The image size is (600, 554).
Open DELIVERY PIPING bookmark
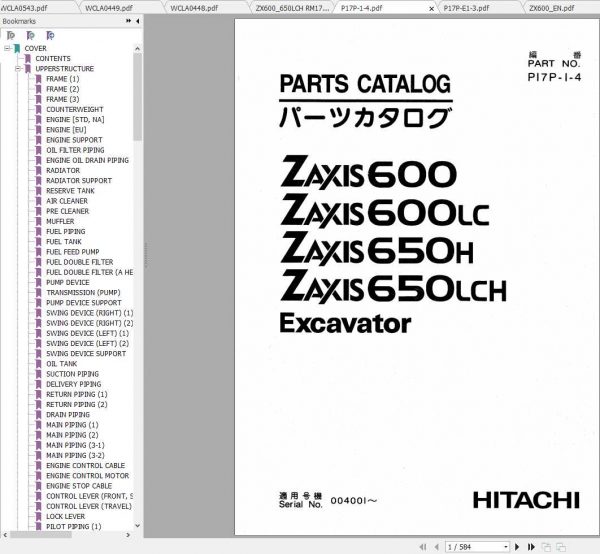73,384
